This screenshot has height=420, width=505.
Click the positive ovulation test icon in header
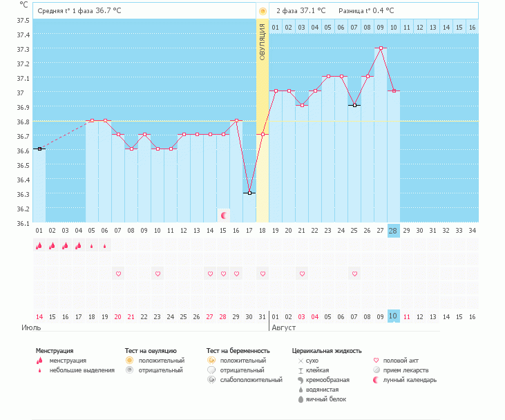coord(263,11)
